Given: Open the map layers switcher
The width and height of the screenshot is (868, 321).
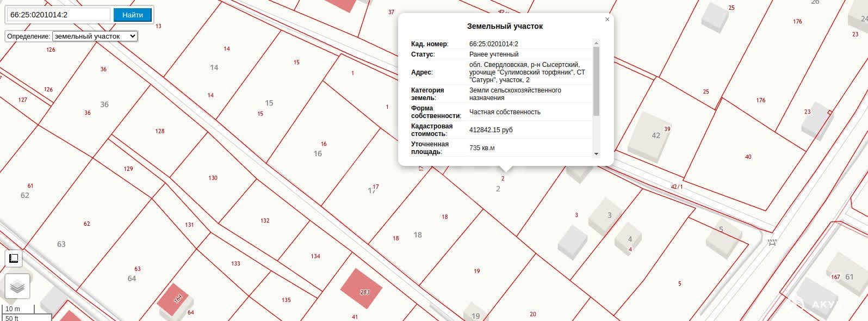Looking at the screenshot, I should tap(17, 286).
